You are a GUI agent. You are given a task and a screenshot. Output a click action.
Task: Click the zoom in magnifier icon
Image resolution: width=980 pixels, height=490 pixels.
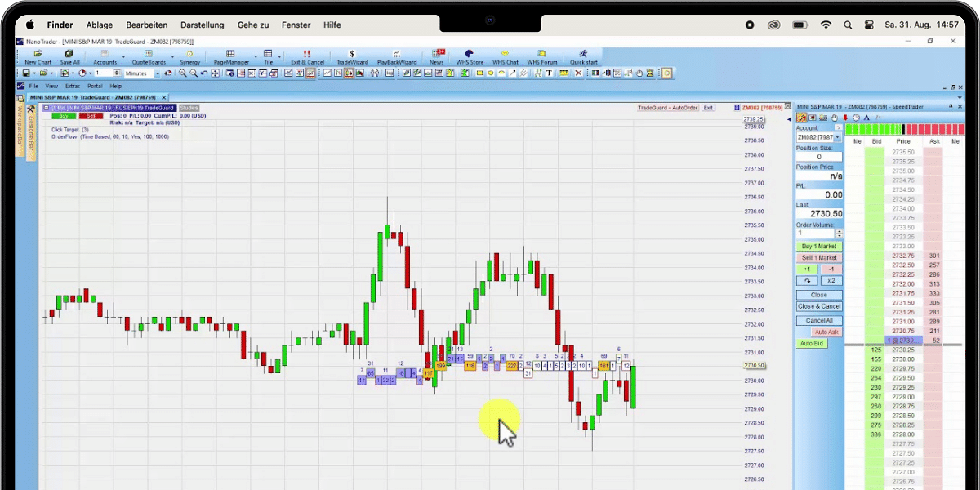click(182, 73)
